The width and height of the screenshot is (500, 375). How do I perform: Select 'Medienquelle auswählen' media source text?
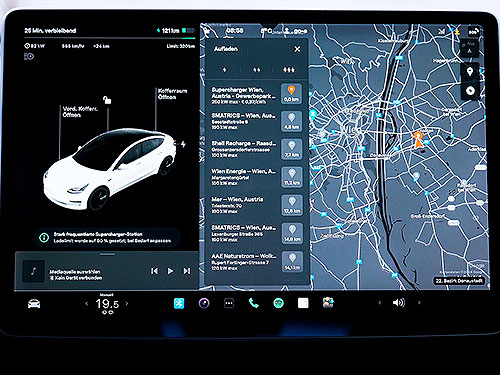(x=75, y=271)
